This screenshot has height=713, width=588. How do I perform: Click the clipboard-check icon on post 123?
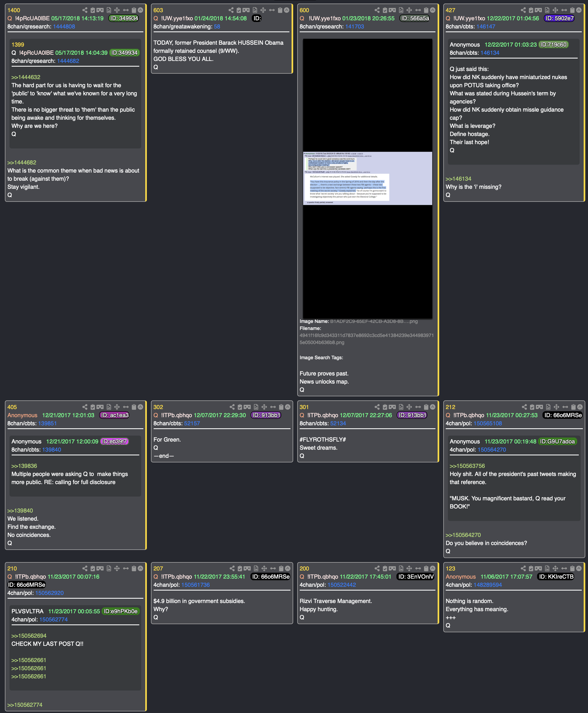click(531, 568)
